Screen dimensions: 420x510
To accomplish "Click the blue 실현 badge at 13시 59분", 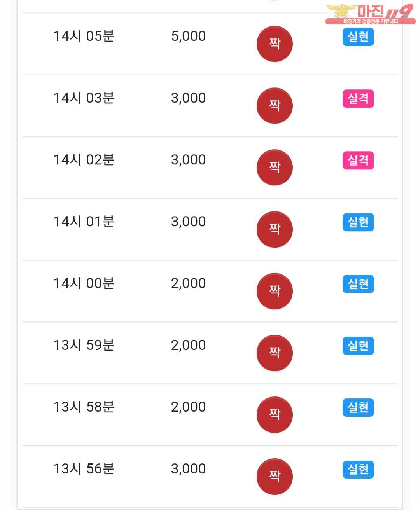I will (x=358, y=346).
